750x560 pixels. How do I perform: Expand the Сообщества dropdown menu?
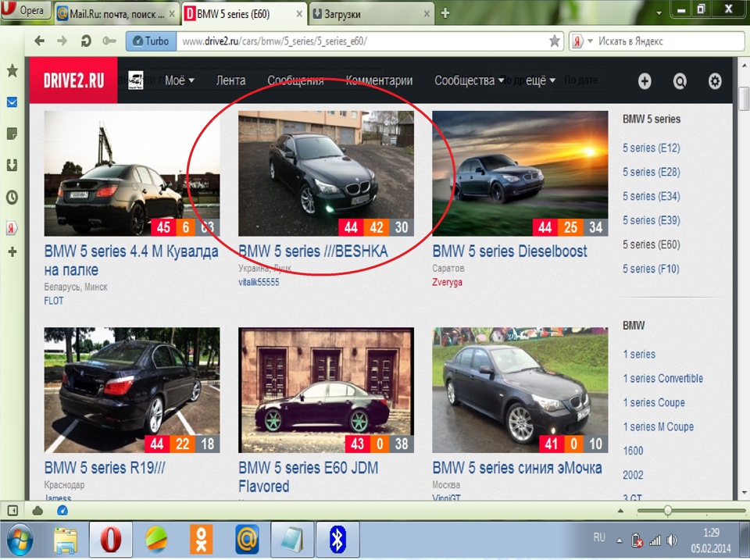(x=470, y=80)
